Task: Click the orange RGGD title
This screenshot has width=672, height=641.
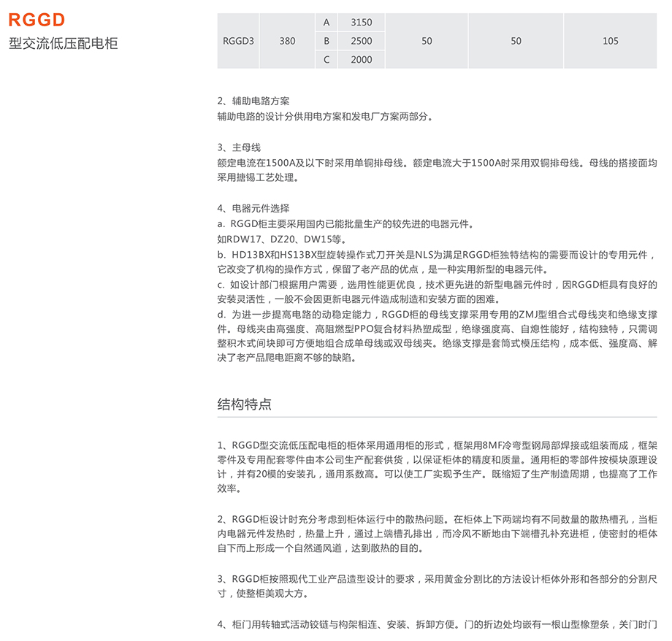Action: 37,20
